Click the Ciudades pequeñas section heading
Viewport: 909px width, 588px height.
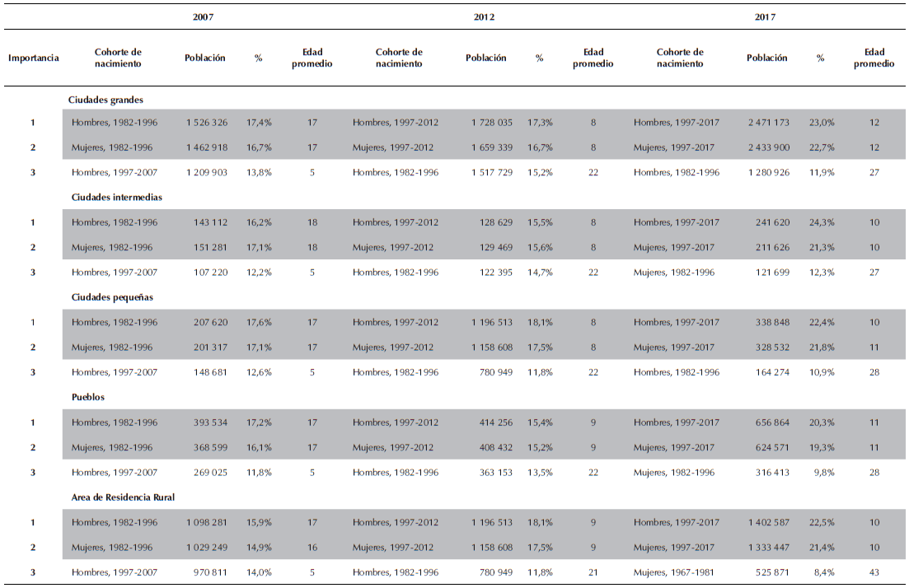point(112,297)
